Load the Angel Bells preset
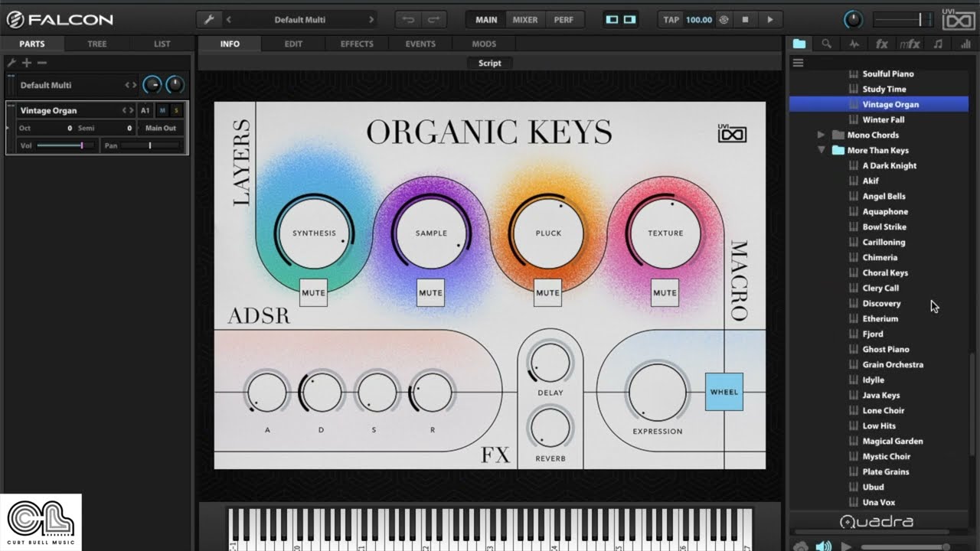 pos(884,196)
